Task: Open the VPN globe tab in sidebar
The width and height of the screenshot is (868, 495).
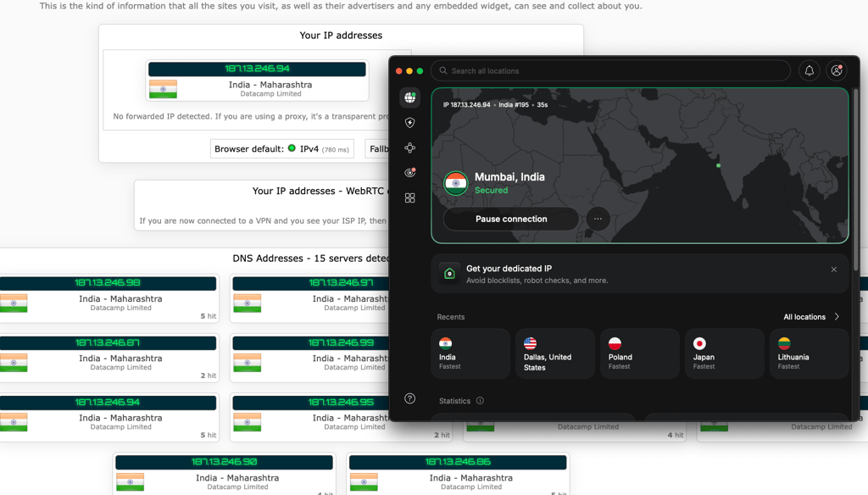Action: pyautogui.click(x=409, y=98)
